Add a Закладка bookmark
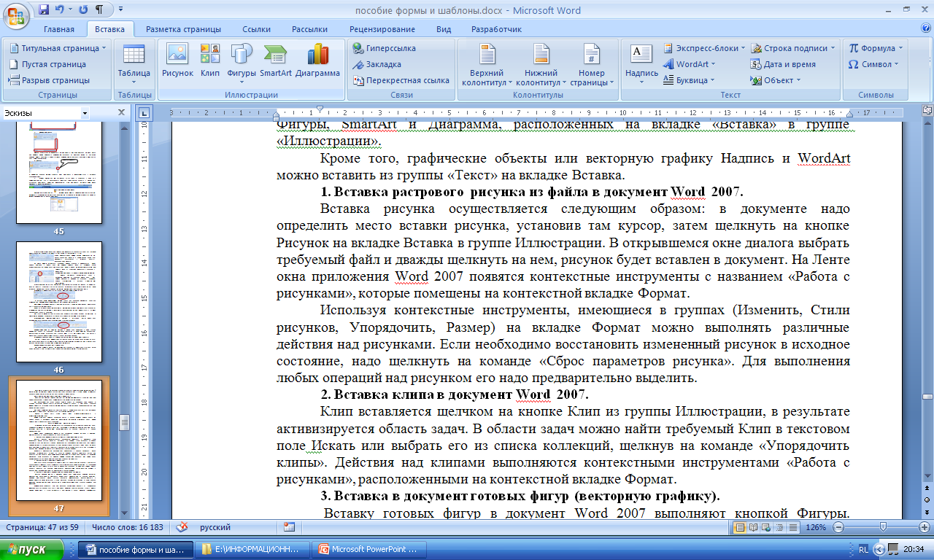Viewport: 934px width, 560px height. [377, 64]
